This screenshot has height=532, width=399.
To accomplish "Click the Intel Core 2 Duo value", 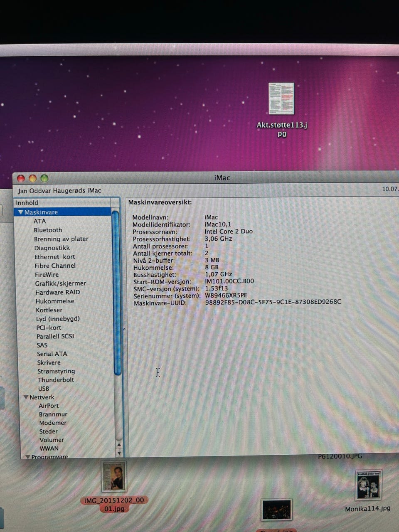I will (229, 231).
